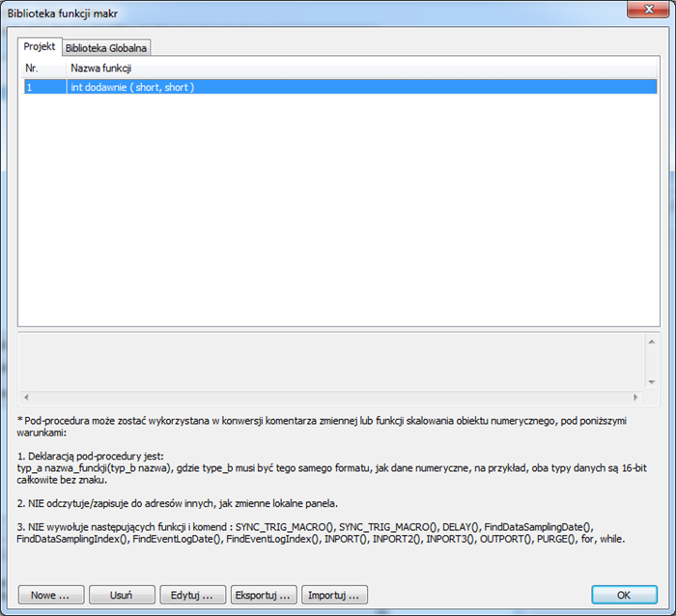Click the 'Nr.' column header

click(x=43, y=69)
